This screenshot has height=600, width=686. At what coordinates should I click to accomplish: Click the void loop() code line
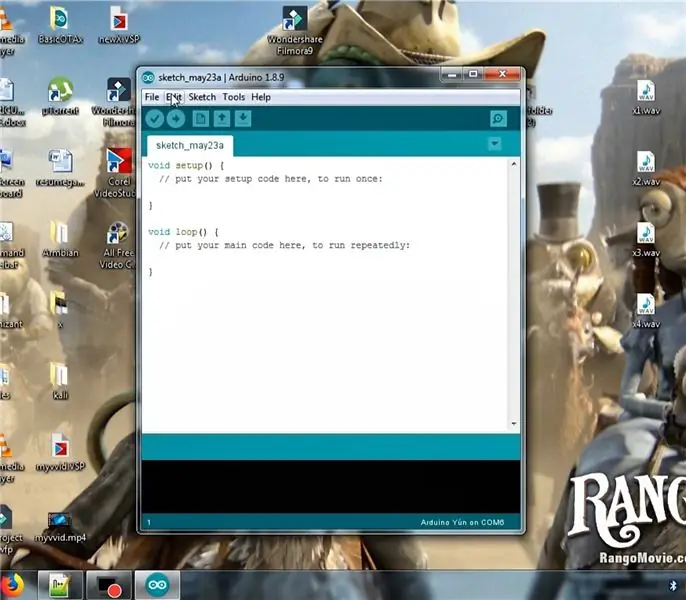tap(184, 232)
